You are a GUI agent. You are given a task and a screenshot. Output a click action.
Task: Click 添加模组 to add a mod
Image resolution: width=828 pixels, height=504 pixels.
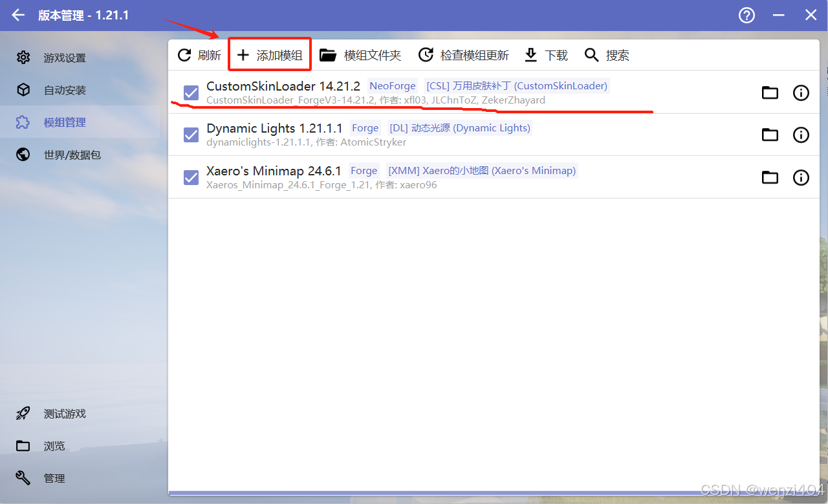pyautogui.click(x=270, y=55)
